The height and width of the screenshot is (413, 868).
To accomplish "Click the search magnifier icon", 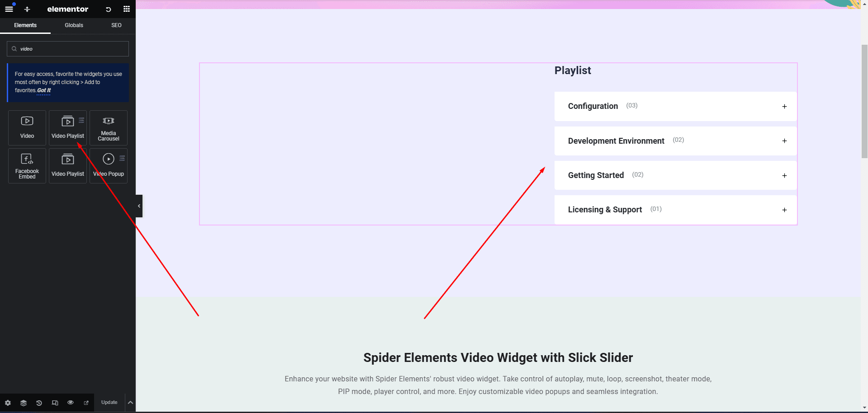I will coord(14,49).
